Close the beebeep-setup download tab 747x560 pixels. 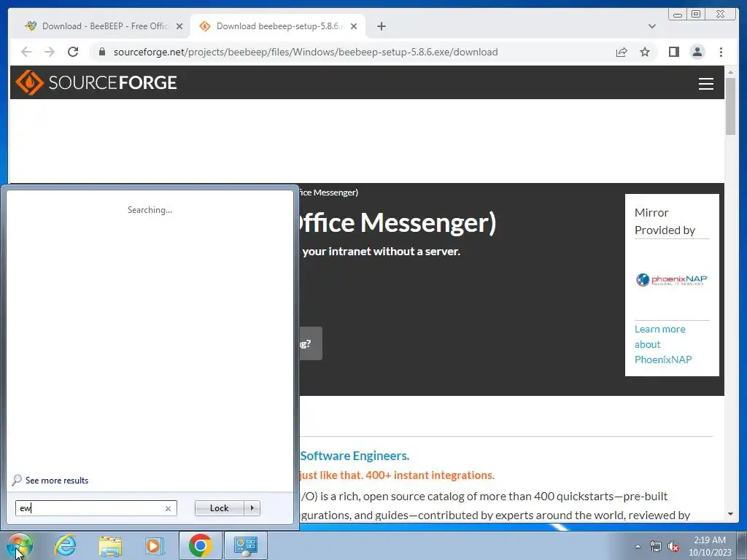pyautogui.click(x=354, y=26)
